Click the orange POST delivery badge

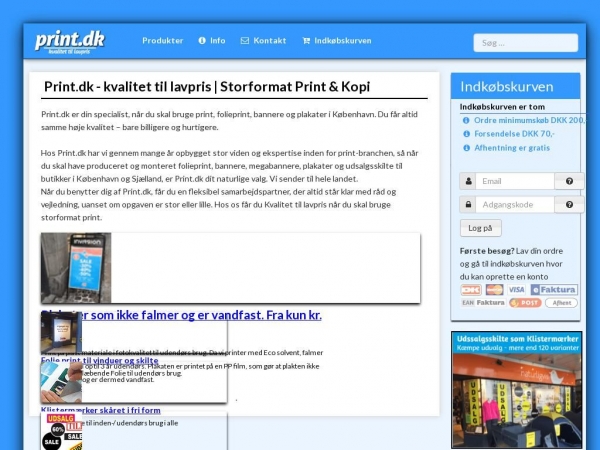(x=525, y=303)
